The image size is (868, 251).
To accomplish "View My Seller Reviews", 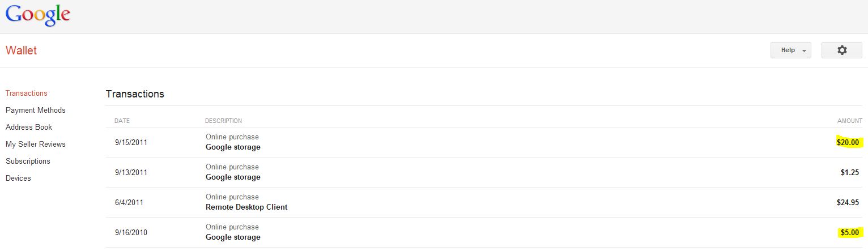I will [x=35, y=144].
